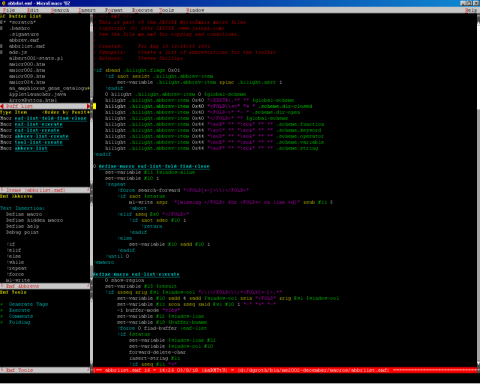
Task: Select .bashrc buffer in Buffer List
Action: (19, 28)
